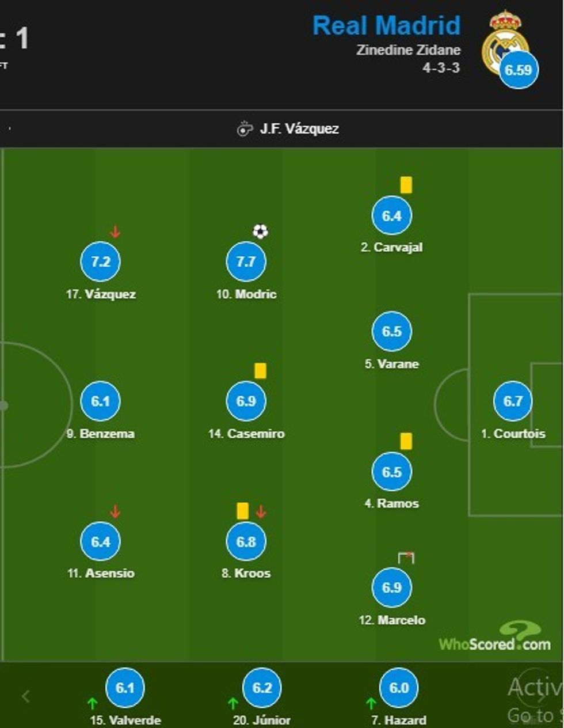Click Vázquez's red substitution arrow
This screenshot has width=564, height=728.
pyautogui.click(x=115, y=232)
